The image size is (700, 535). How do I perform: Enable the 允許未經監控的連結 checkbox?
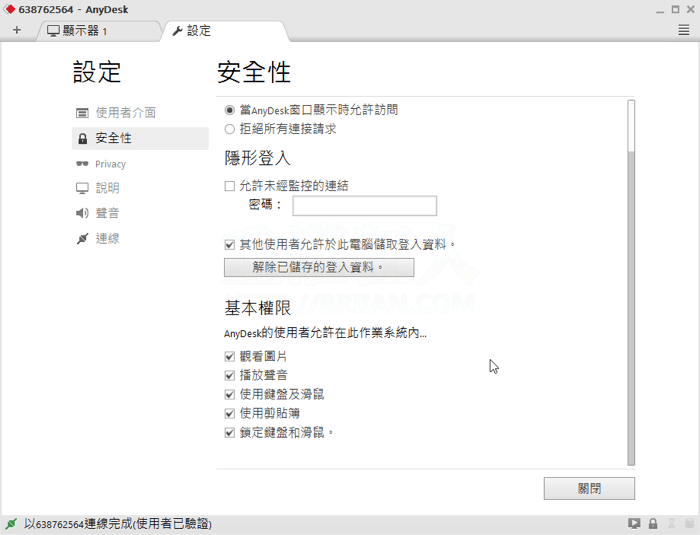tap(230, 186)
